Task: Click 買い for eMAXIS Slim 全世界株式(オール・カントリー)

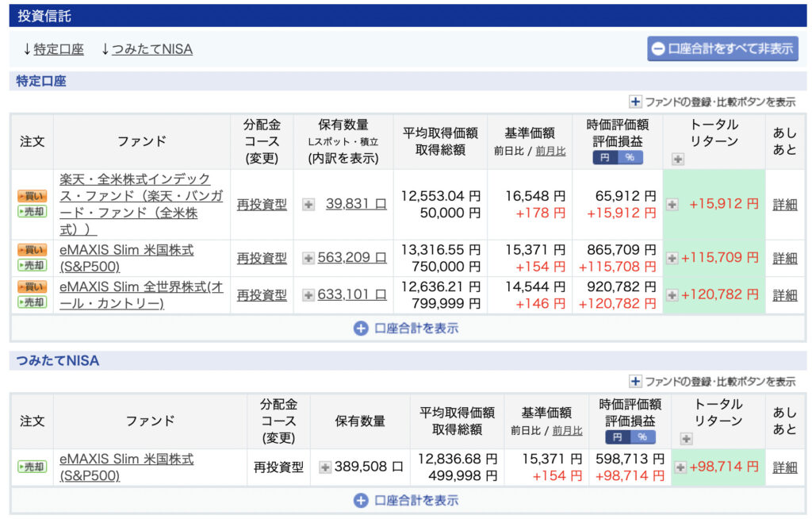Action: coord(32,286)
